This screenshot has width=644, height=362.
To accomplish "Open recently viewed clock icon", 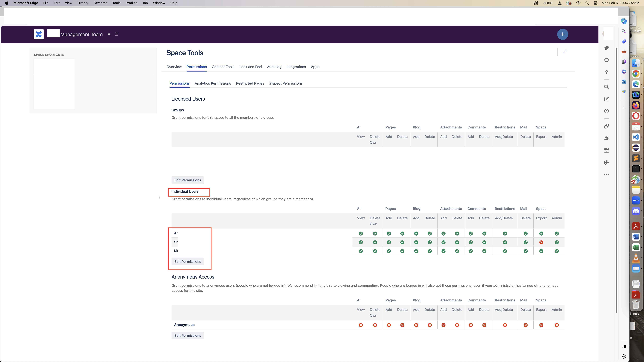I will [x=606, y=111].
